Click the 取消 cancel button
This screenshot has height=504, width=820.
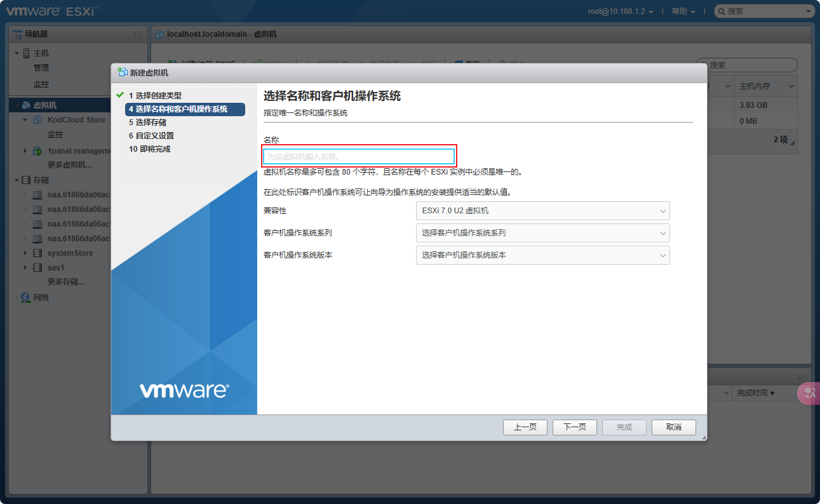674,427
